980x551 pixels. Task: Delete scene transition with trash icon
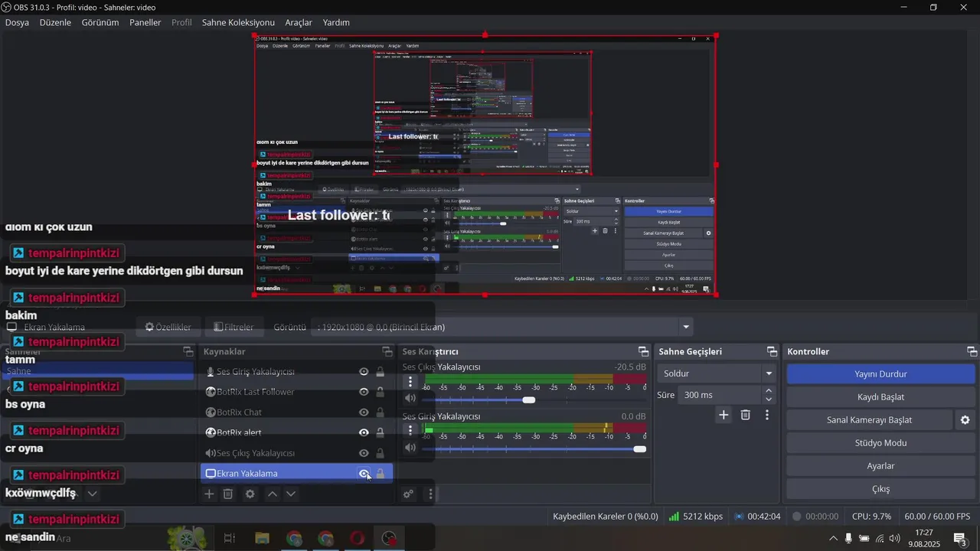[745, 415]
